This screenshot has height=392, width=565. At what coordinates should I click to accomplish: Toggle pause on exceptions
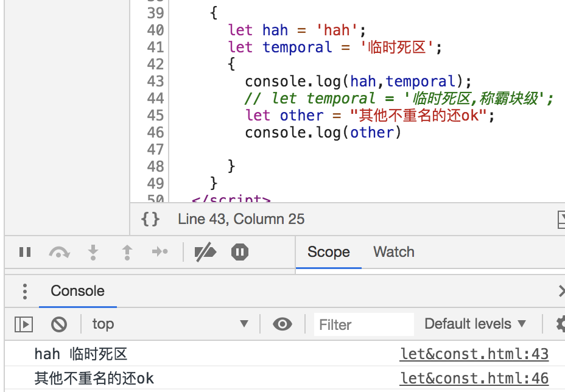point(240,252)
